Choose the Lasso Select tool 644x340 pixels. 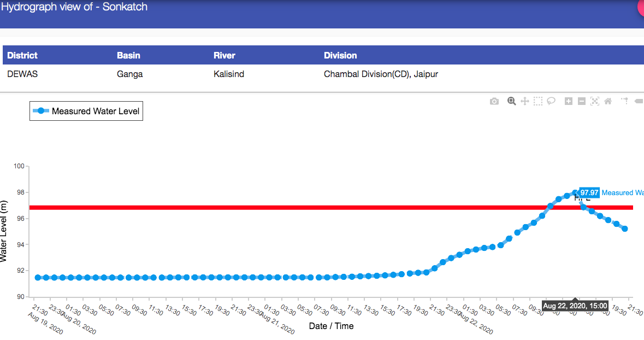(551, 101)
